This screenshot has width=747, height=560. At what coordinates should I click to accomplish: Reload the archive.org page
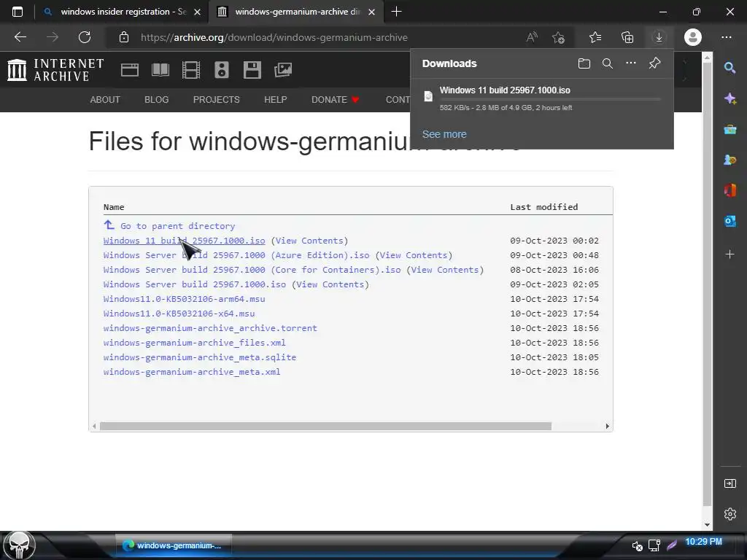(x=85, y=37)
